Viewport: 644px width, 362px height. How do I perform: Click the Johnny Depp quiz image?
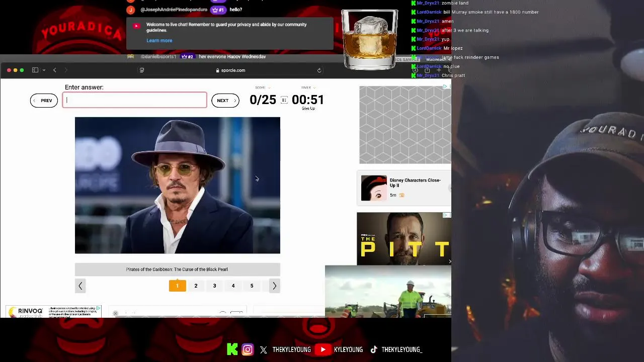point(178,186)
